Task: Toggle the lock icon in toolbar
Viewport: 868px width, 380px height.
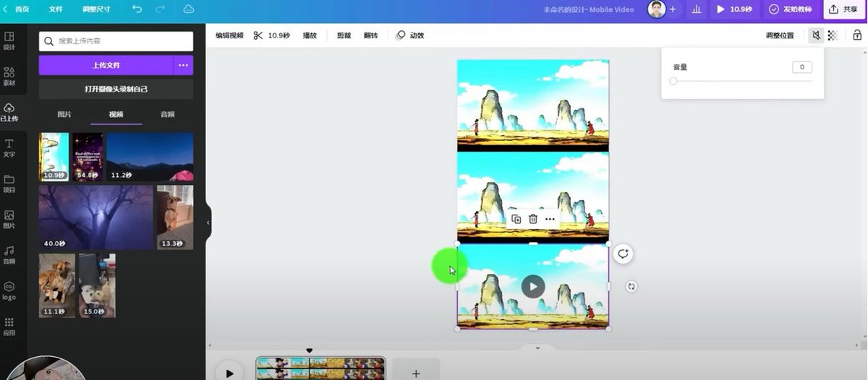Action: (857, 35)
